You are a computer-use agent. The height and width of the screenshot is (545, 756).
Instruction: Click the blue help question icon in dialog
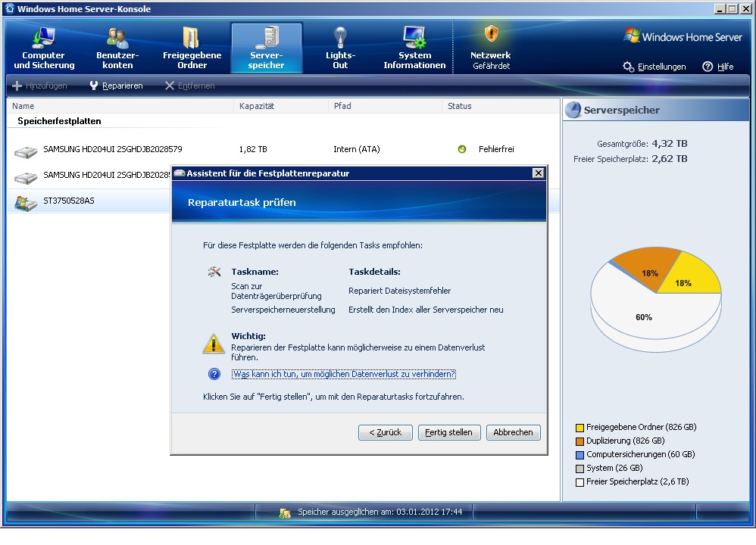[x=214, y=374]
